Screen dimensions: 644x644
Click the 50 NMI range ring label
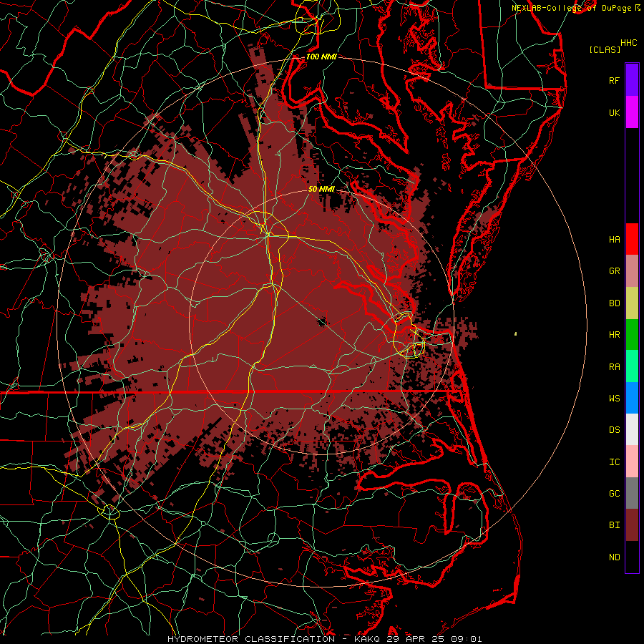coord(321,189)
